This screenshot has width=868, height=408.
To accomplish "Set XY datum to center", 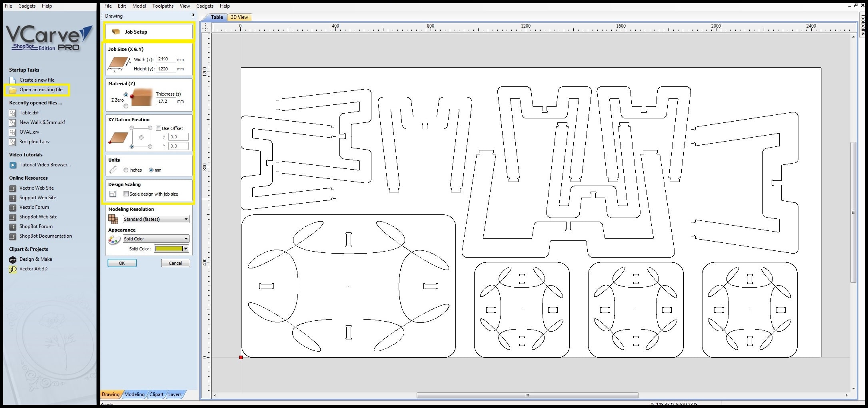I will tap(141, 138).
